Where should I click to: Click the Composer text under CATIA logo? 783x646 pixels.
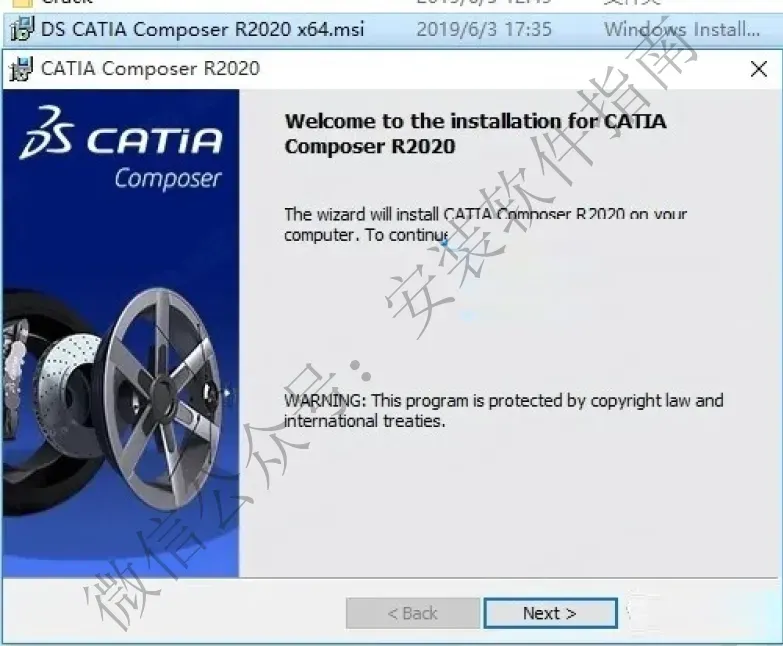(x=168, y=179)
